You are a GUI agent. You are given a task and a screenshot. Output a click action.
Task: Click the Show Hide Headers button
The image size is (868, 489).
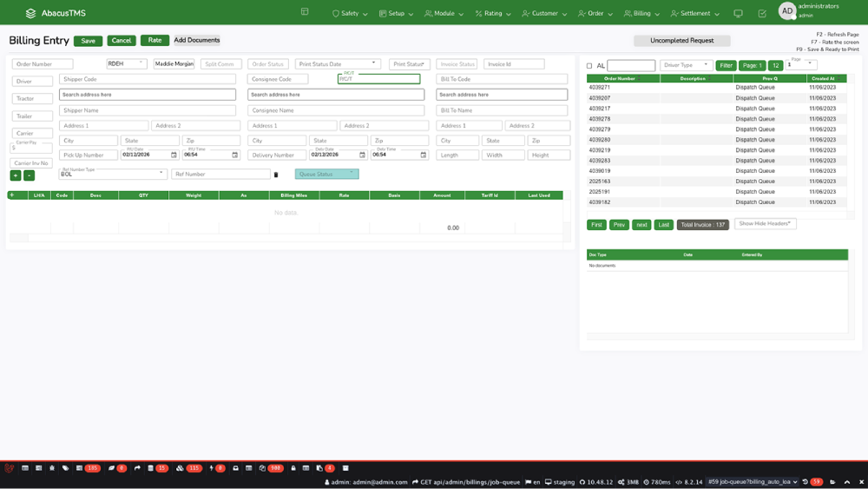click(x=765, y=224)
